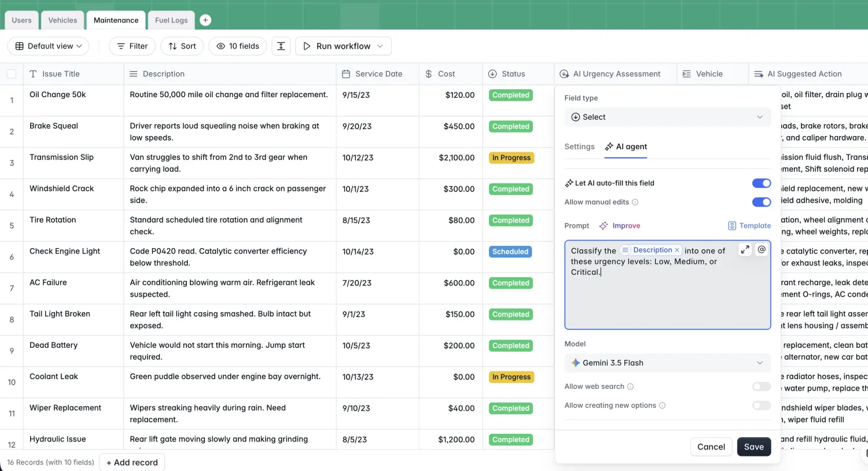Click the Improve prompt sparkle icon

point(604,226)
